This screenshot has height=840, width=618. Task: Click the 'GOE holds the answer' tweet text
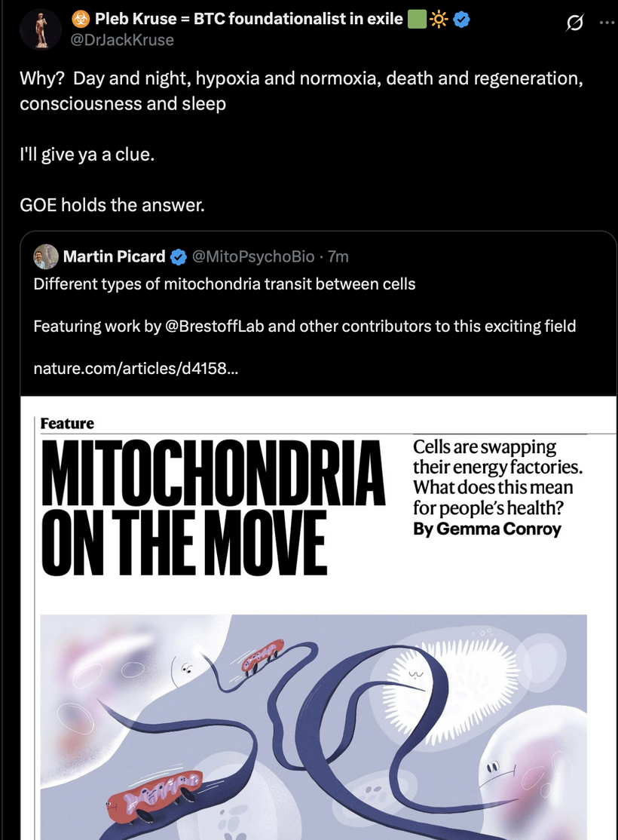[112, 205]
